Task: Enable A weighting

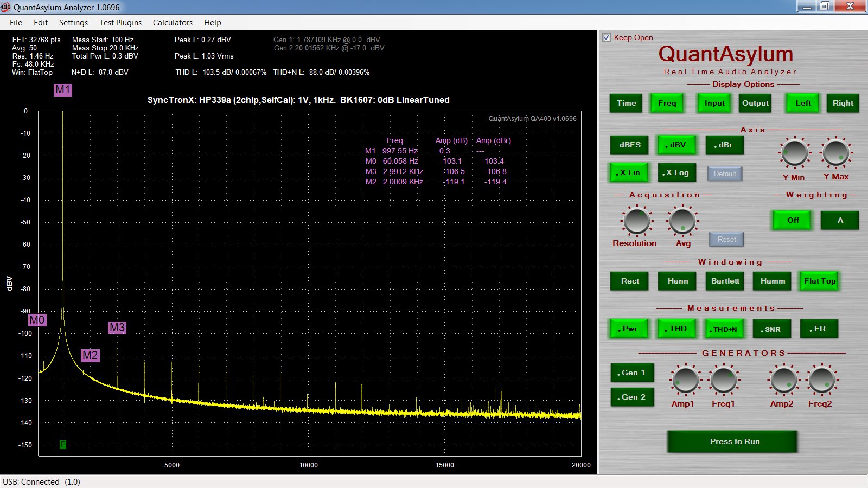Action: (840, 220)
